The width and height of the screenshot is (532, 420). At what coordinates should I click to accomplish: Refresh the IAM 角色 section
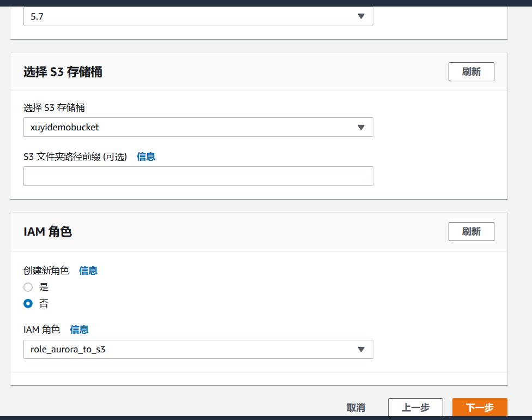tap(471, 232)
